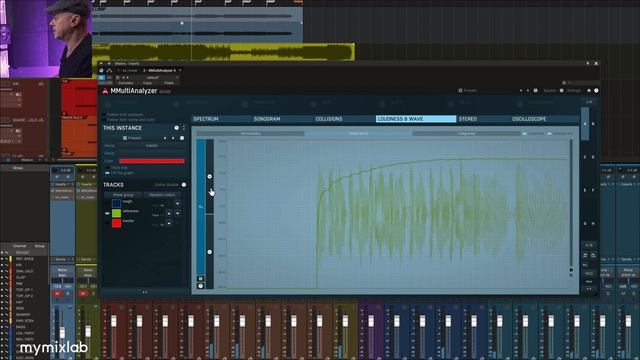Open the OSCILLOSCOPE tab

(529, 119)
